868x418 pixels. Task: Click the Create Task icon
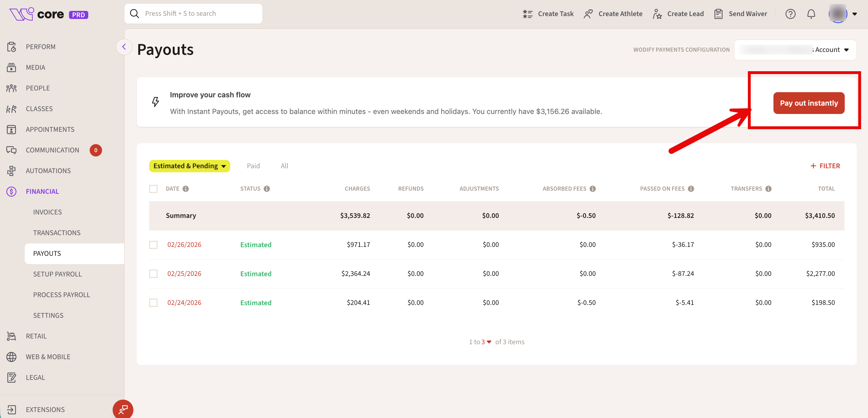[x=527, y=14]
